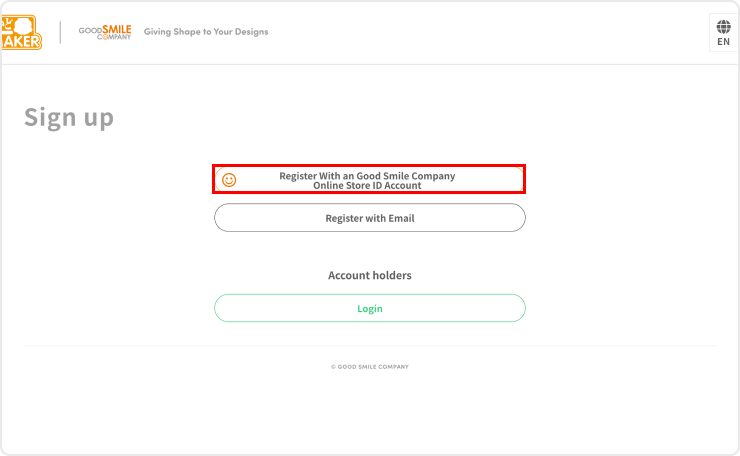740x456 pixels.
Task: Register with Good Smile Company Online Store ID
Action: click(x=369, y=180)
